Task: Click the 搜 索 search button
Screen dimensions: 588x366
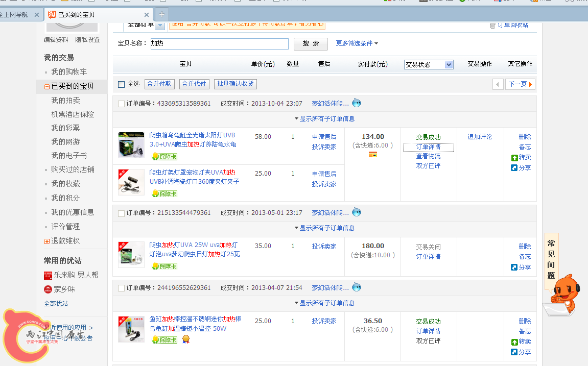Action: (x=311, y=44)
